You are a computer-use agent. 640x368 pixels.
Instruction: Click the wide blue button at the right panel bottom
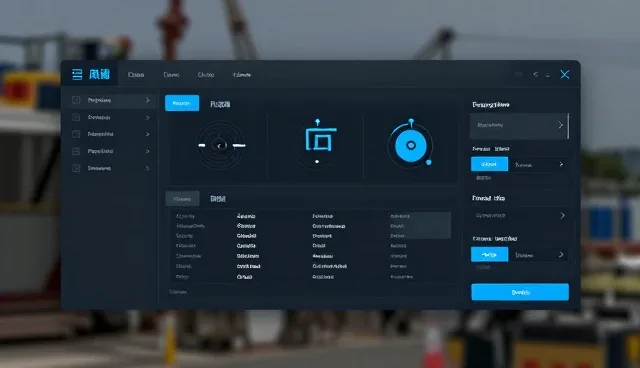[x=520, y=292]
